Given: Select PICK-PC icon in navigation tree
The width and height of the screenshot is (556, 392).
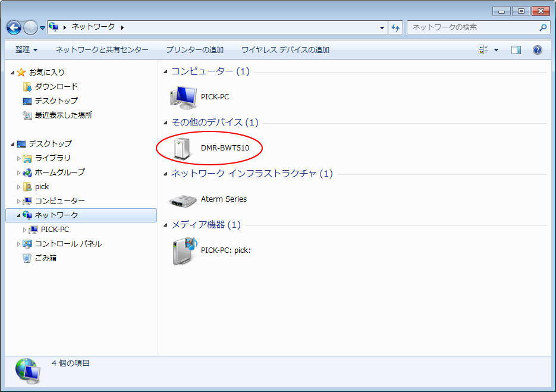Looking at the screenshot, I should click(33, 230).
